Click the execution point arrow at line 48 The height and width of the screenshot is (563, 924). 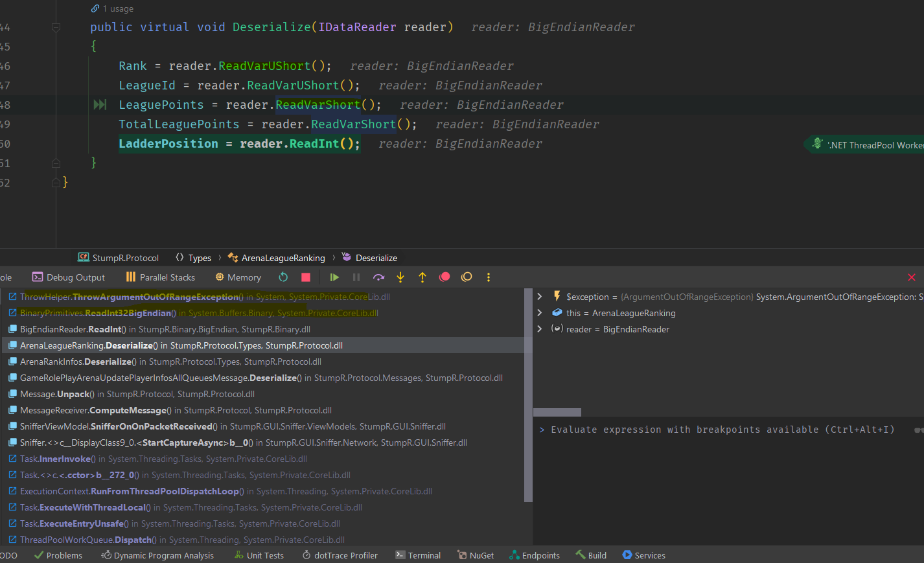(x=100, y=104)
